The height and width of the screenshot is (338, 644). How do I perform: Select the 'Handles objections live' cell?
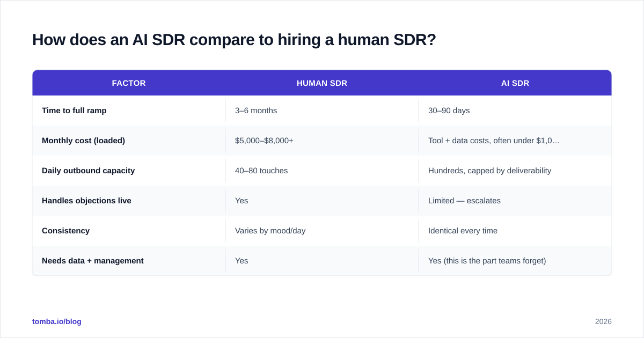pyautogui.click(x=129, y=201)
